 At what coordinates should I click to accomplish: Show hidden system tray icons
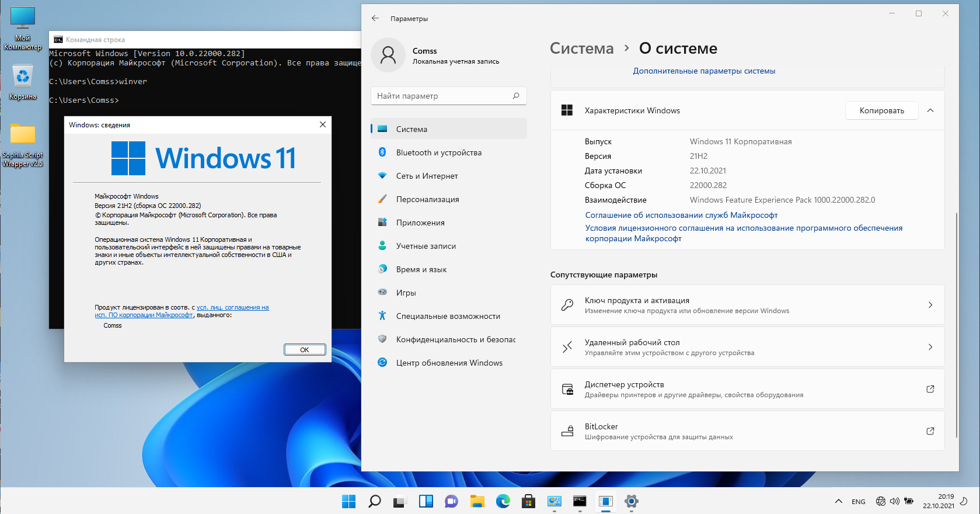tap(838, 501)
